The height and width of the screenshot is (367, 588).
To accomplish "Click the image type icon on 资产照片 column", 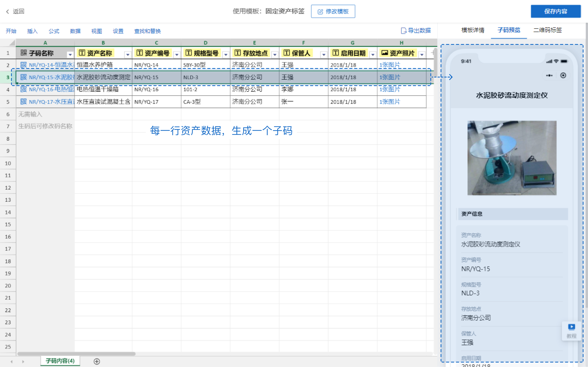I will (384, 52).
